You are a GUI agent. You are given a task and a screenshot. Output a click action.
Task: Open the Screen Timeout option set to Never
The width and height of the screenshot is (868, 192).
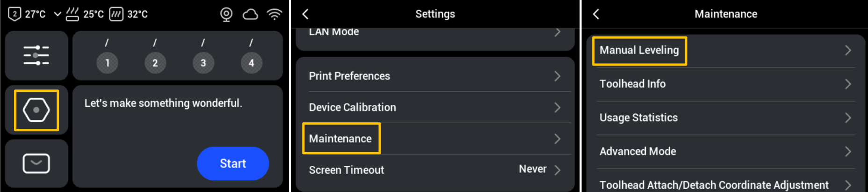[x=434, y=170]
